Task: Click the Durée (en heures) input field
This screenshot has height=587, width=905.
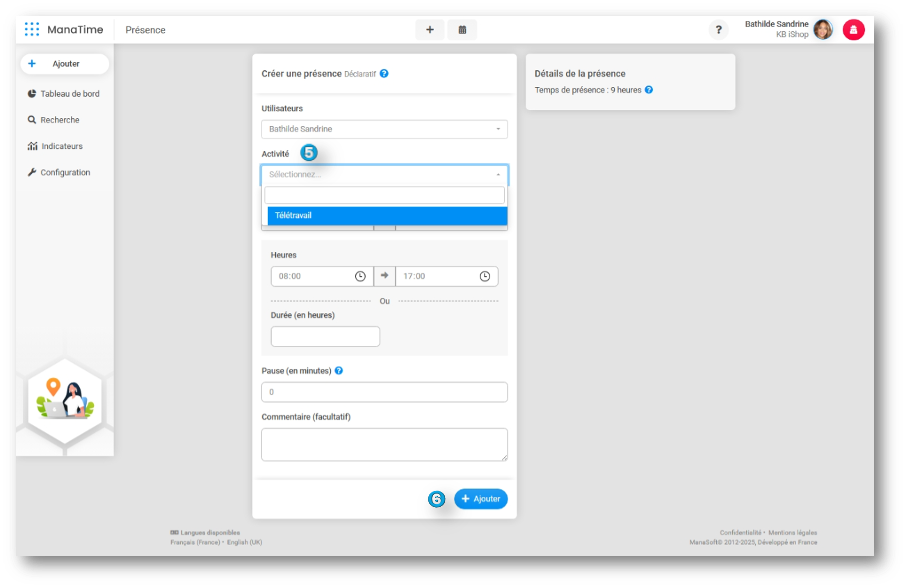Action: point(326,337)
